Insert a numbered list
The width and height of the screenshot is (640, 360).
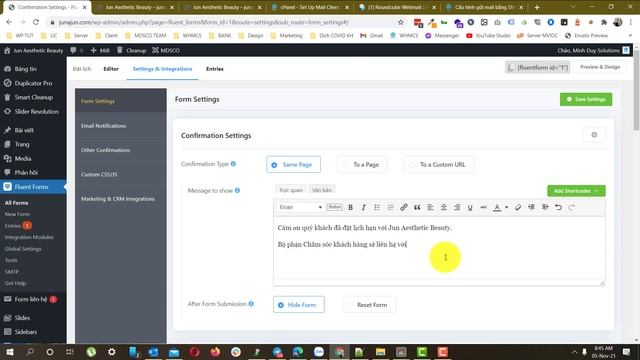pyautogui.click(x=390, y=207)
